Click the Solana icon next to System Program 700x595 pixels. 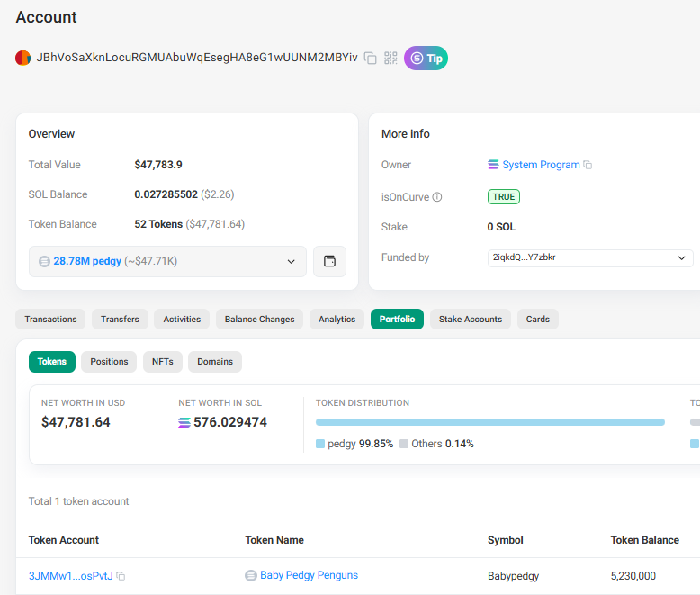(493, 165)
